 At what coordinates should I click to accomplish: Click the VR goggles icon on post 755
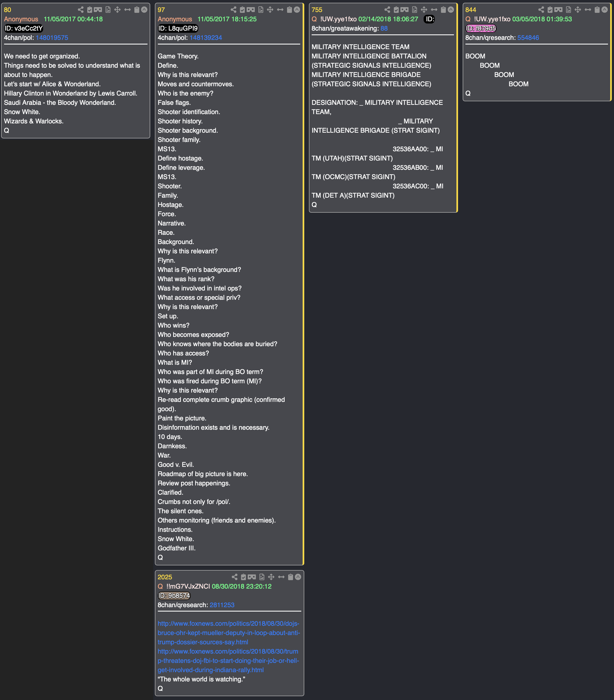pos(405,10)
